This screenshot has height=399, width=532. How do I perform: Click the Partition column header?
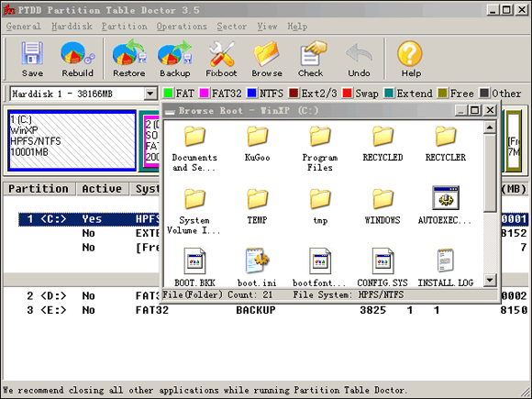(39, 189)
